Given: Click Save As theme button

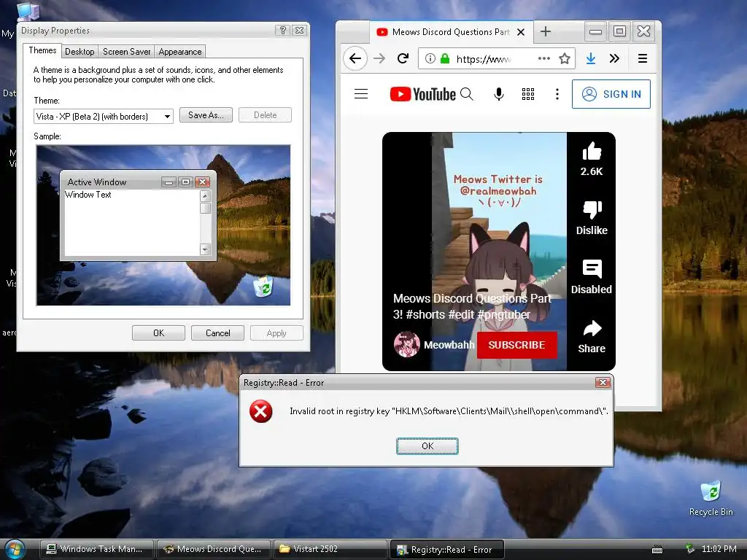Looking at the screenshot, I should (206, 114).
